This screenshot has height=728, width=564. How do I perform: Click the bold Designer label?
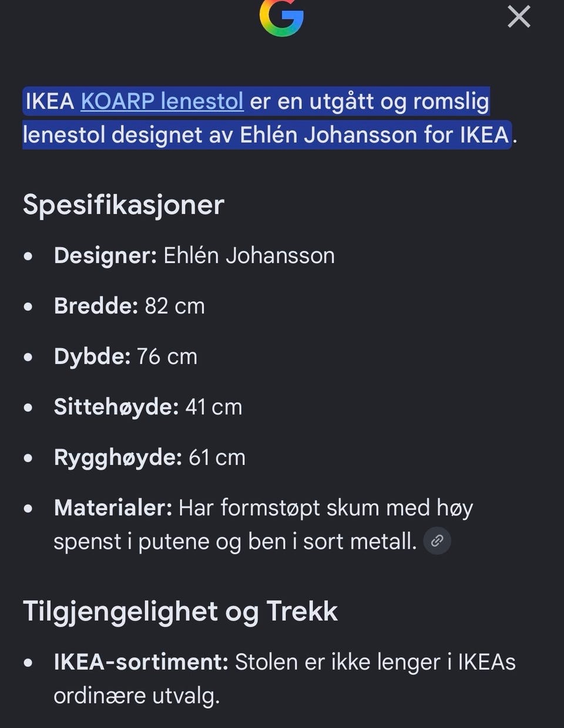(x=105, y=255)
